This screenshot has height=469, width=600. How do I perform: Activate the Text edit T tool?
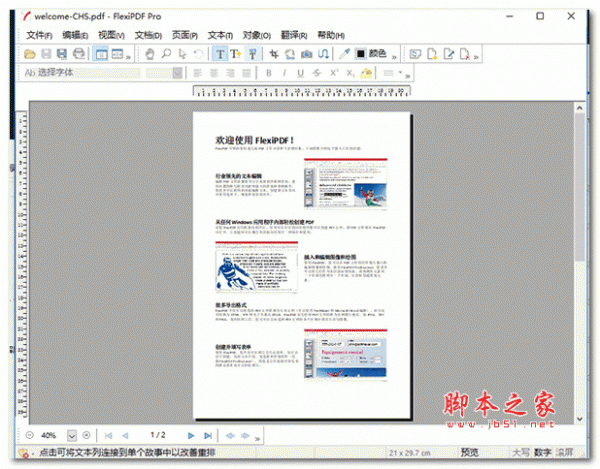pos(220,54)
